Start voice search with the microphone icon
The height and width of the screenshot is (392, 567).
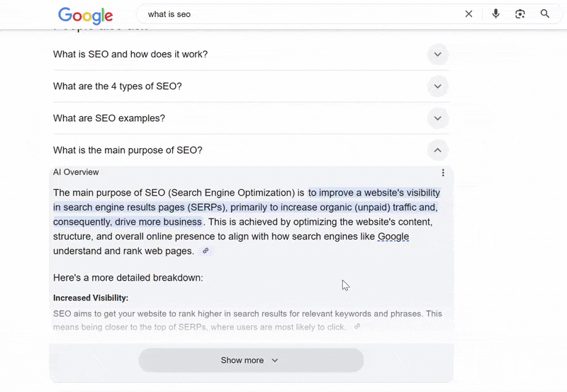(495, 14)
